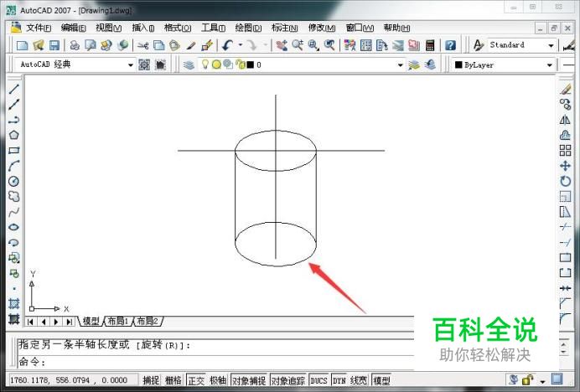The height and width of the screenshot is (392, 580).
Task: Open the Layer Properties Manager icon
Action: tap(189, 64)
